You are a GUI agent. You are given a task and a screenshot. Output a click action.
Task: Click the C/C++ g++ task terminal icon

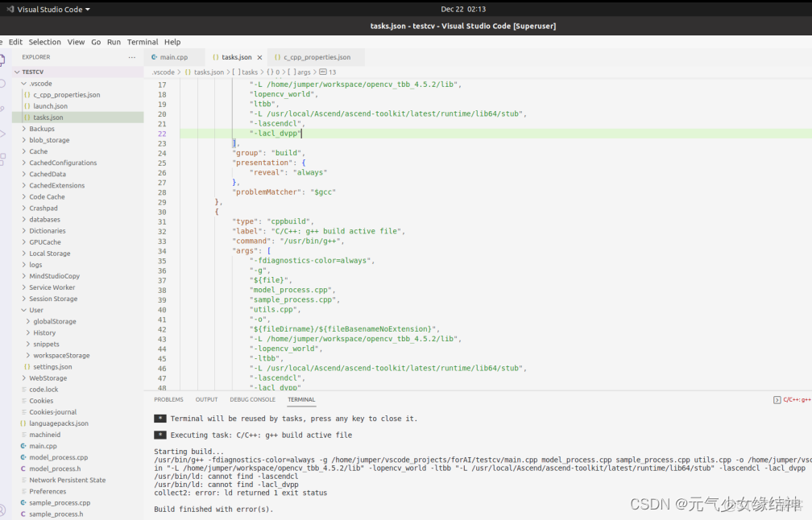tap(777, 399)
